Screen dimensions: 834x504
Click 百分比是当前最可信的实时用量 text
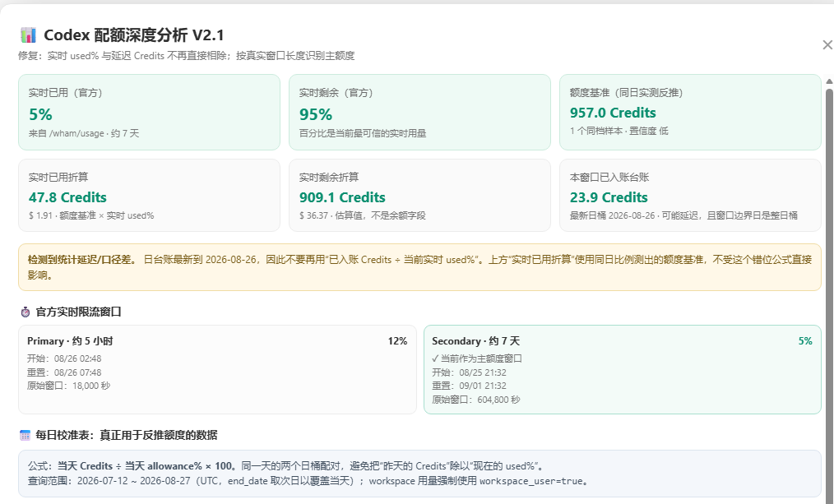[x=363, y=133]
